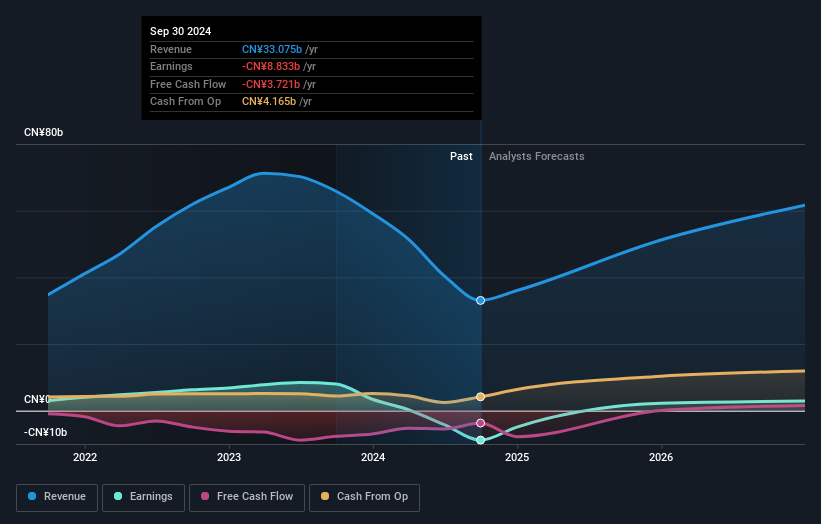The image size is (821, 524).
Task: Click the CN¥33.075b revenue value
Action: pos(272,49)
